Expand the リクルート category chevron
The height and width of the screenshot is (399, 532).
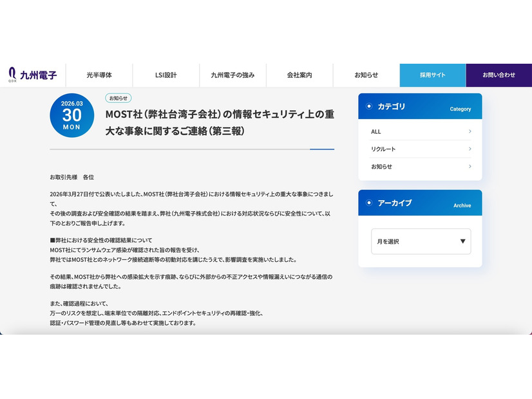470,149
